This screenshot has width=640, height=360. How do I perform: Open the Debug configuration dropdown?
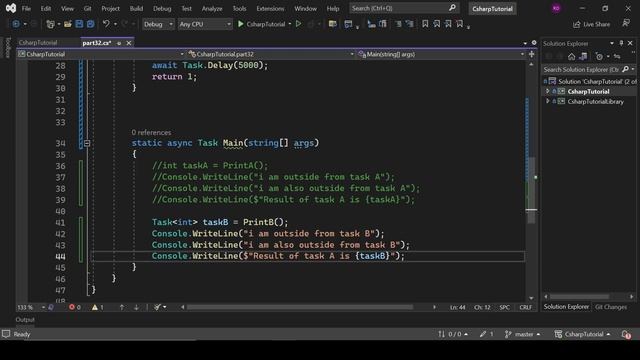[x=158, y=24]
